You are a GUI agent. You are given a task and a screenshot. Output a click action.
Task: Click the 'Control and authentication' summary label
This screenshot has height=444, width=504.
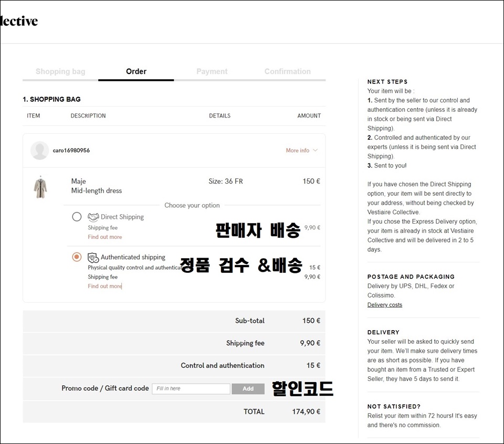(223, 366)
